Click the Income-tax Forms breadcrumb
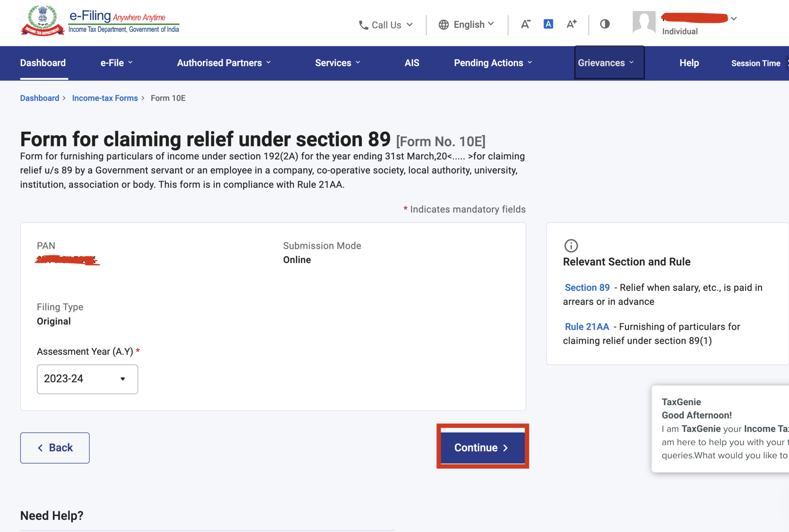The height and width of the screenshot is (532, 789). (x=105, y=98)
